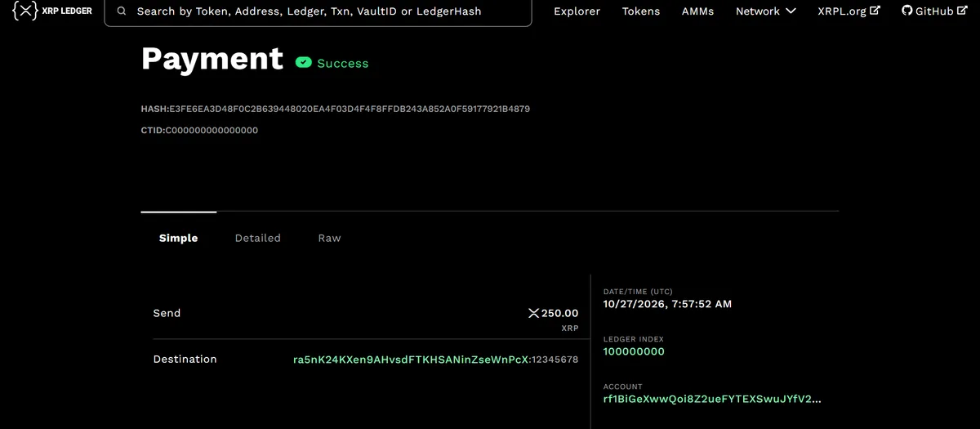Click the GitHub external-link arrow icon

point(960,11)
